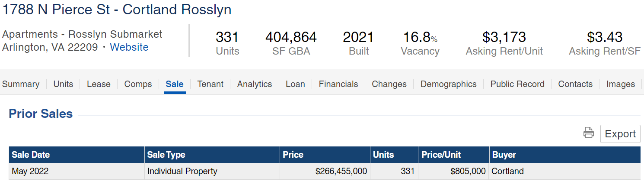Show the Financials tab
644x185 pixels.
(x=338, y=84)
